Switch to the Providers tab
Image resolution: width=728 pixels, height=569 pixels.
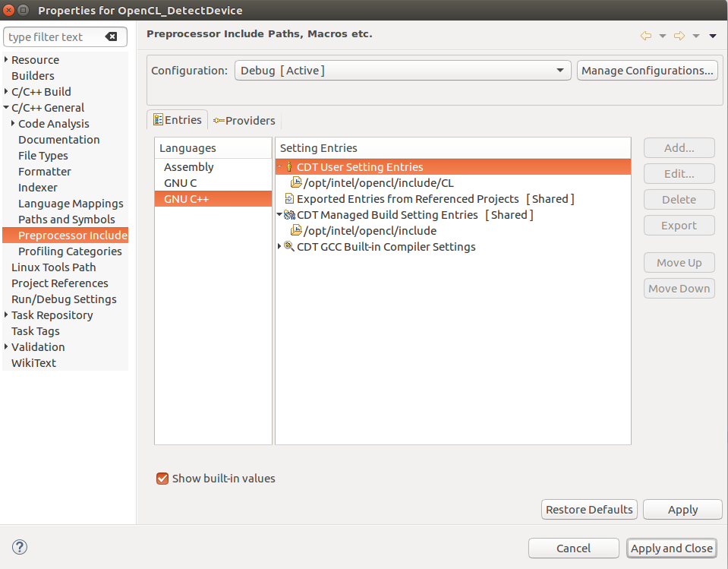click(x=244, y=121)
